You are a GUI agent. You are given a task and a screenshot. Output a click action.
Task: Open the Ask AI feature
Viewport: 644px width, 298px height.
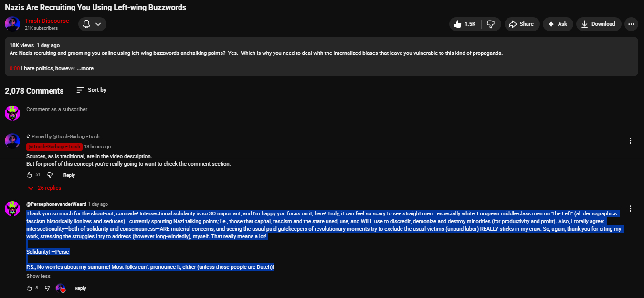click(x=558, y=24)
